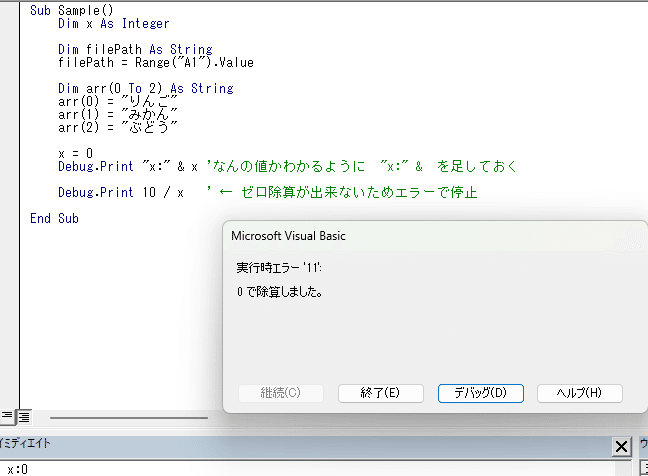Click the 'End Sub' line
The width and height of the screenshot is (648, 476).
54,219
